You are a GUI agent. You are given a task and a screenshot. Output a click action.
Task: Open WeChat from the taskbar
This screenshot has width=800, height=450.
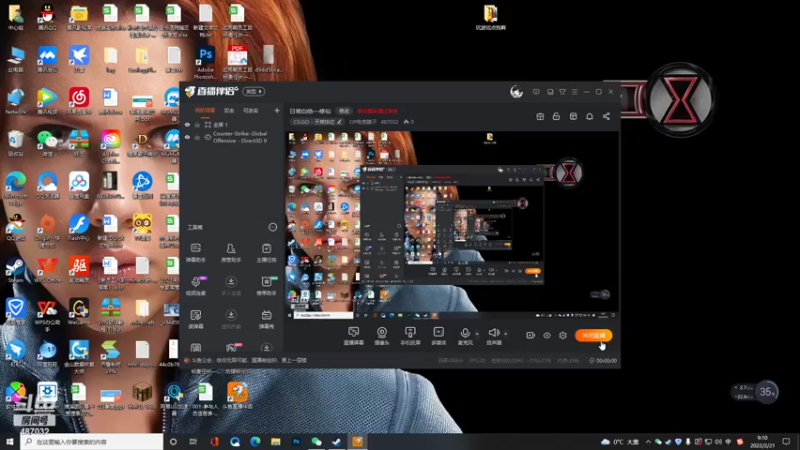point(316,441)
